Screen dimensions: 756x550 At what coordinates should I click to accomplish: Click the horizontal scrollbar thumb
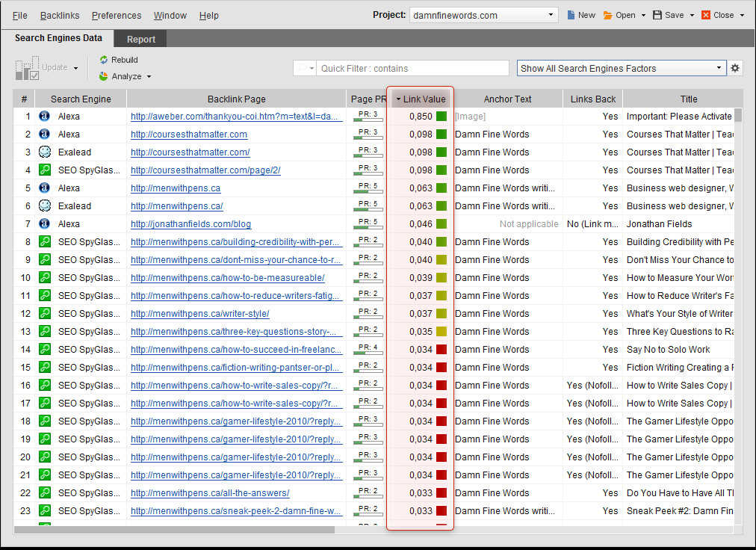click(174, 530)
